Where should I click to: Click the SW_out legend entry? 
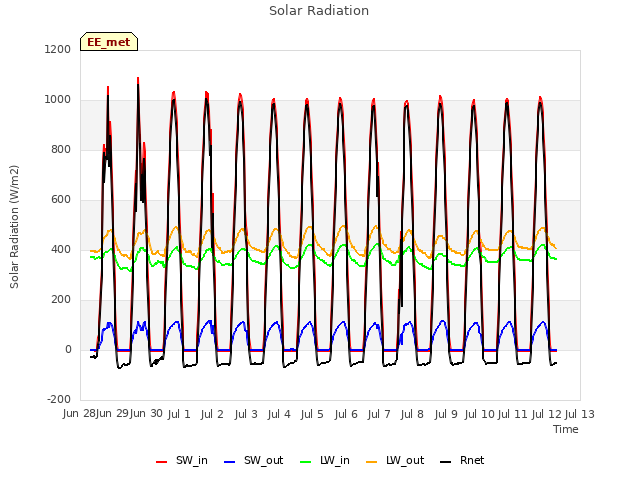pyautogui.click(x=253, y=460)
